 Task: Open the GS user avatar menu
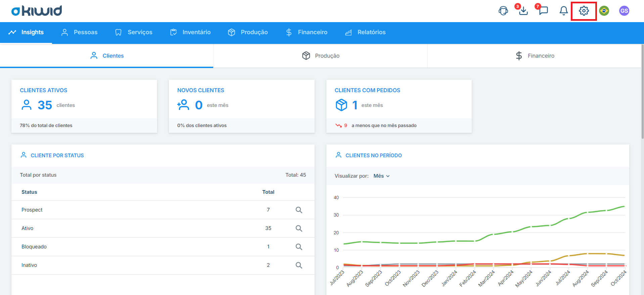click(x=624, y=11)
